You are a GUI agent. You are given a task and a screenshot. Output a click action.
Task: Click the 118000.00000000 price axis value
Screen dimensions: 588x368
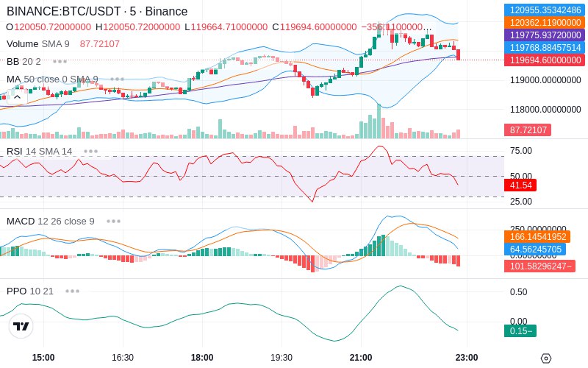545,109
